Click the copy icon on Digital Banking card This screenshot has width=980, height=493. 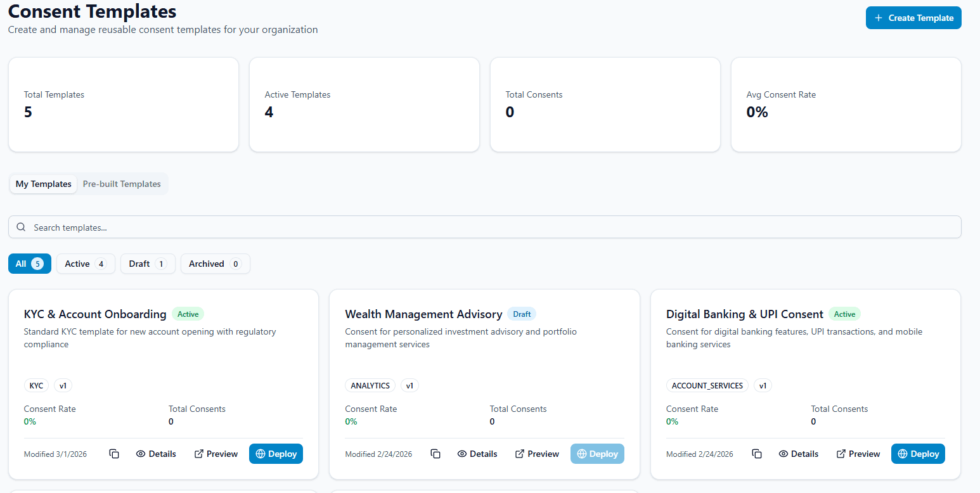pyautogui.click(x=757, y=454)
